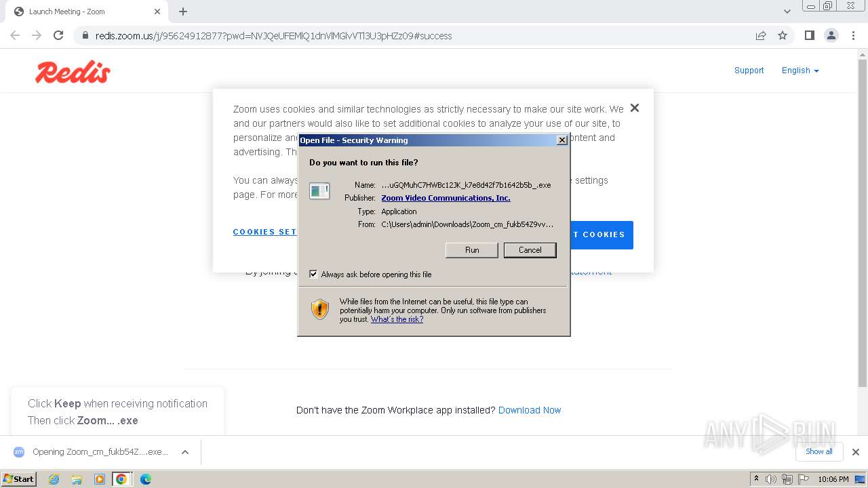Screen dimensions: 868x488
Task: Click the URL address bar
Action: 420,36
